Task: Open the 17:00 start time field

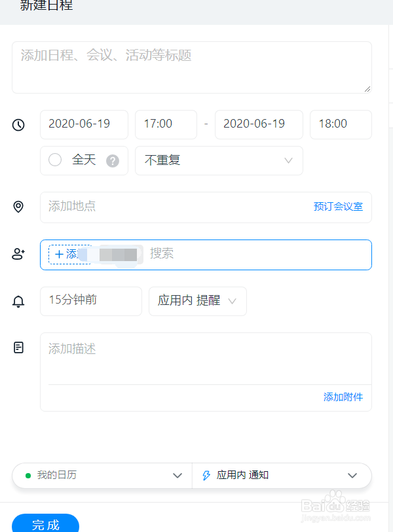Action: coord(166,124)
